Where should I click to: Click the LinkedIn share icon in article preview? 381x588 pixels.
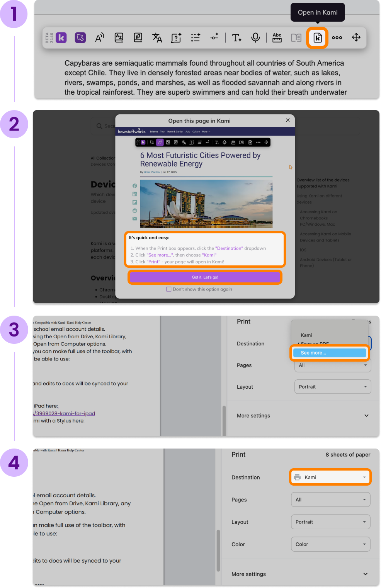(x=135, y=194)
